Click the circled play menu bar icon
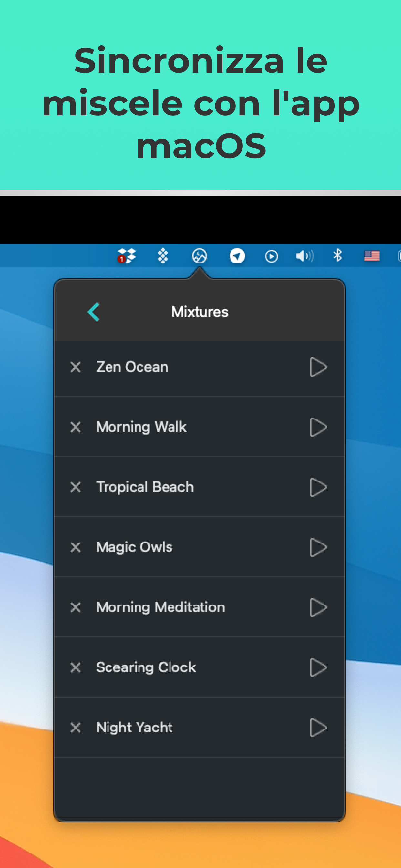The width and height of the screenshot is (401, 868). tap(272, 256)
